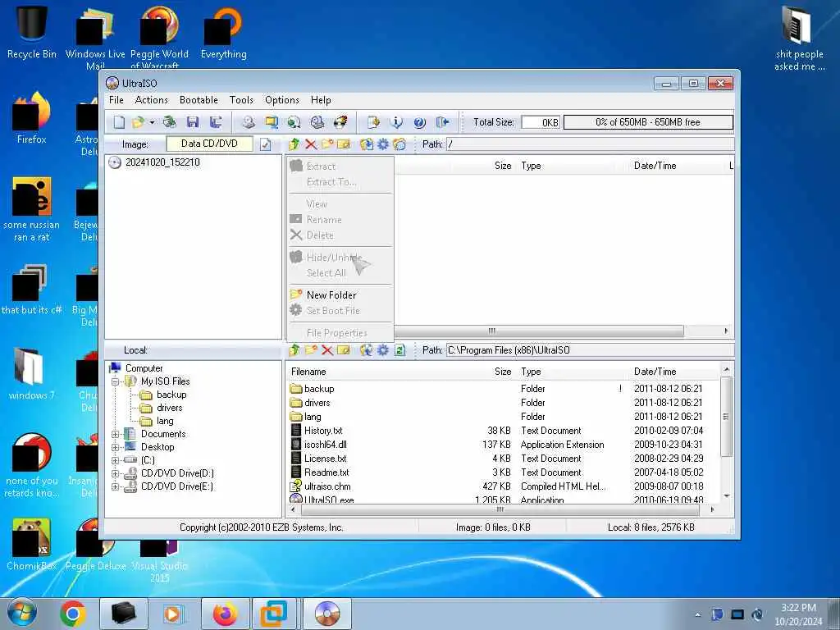The height and width of the screenshot is (630, 840).
Task: Click the Burn CD/DVD Image icon
Action: 340,122
